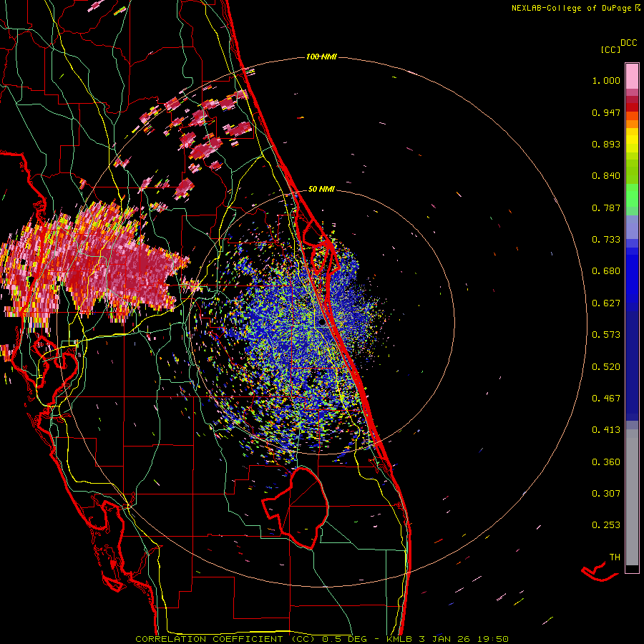
Task: Select the 0.787 scale value
Action: (606, 208)
